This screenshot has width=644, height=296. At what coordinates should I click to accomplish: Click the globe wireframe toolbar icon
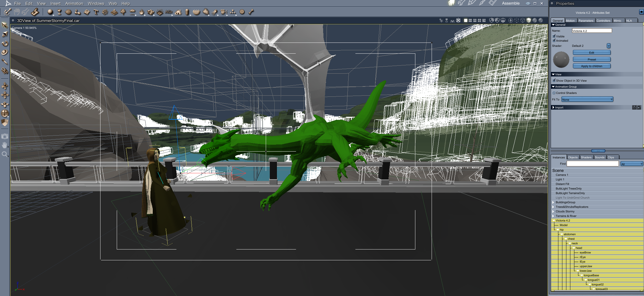[x=69, y=12]
